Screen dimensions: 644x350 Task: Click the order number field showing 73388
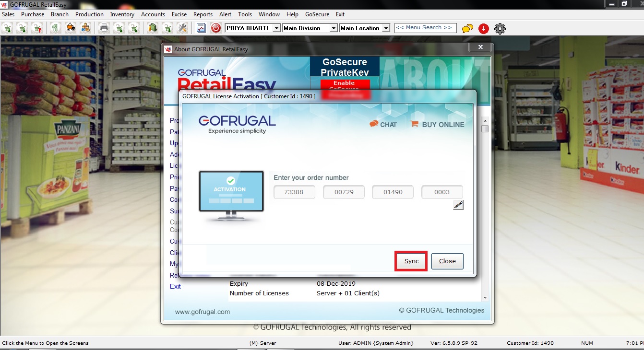point(295,192)
